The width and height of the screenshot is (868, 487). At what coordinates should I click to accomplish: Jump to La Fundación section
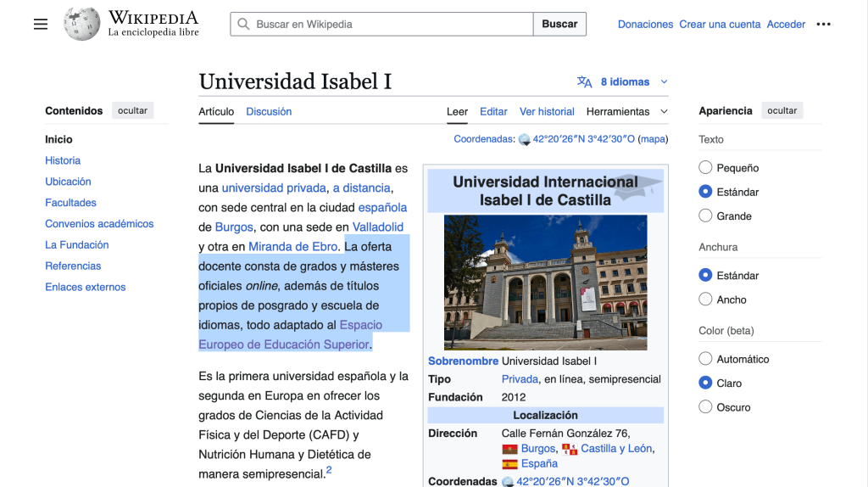(77, 244)
